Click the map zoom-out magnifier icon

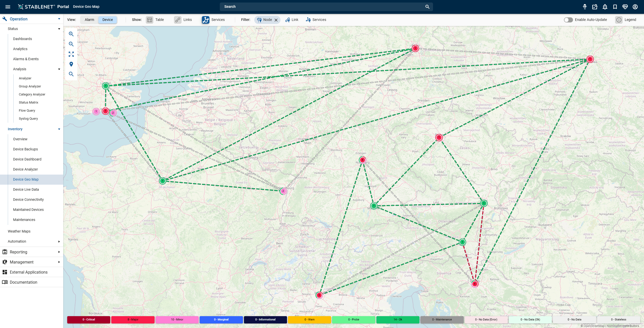tap(71, 44)
